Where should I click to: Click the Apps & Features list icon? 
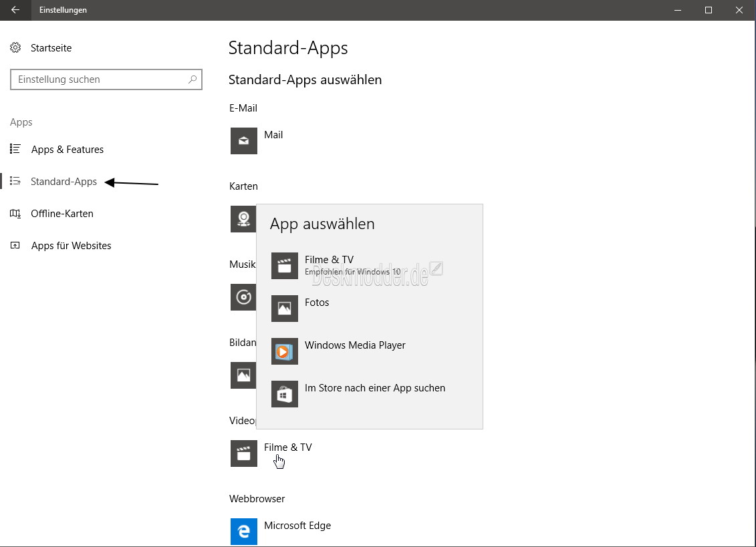click(x=15, y=149)
